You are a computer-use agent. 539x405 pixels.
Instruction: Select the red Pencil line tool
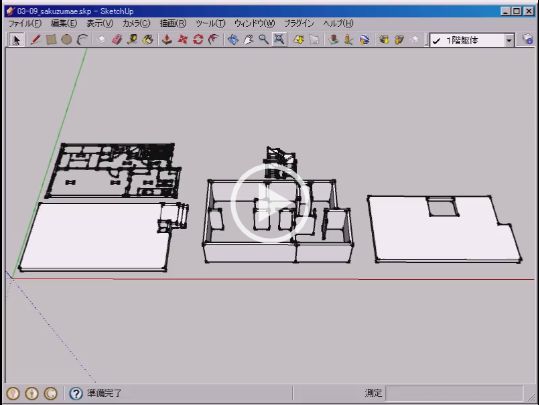click(35, 40)
